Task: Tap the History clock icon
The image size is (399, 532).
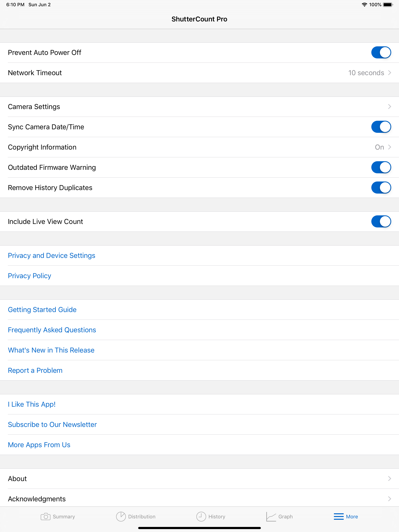Action: [x=201, y=516]
